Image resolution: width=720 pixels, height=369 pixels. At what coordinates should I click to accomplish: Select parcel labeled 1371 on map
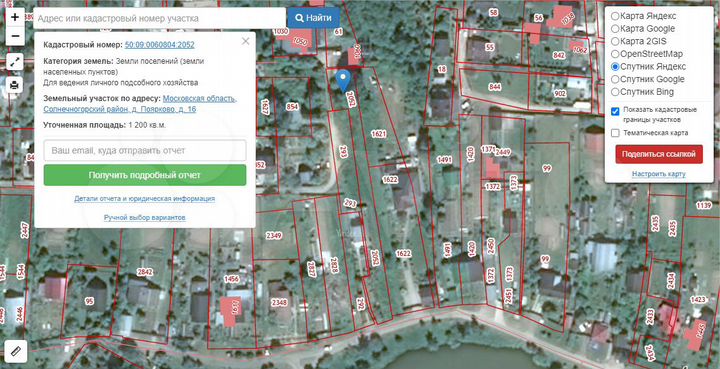488,149
